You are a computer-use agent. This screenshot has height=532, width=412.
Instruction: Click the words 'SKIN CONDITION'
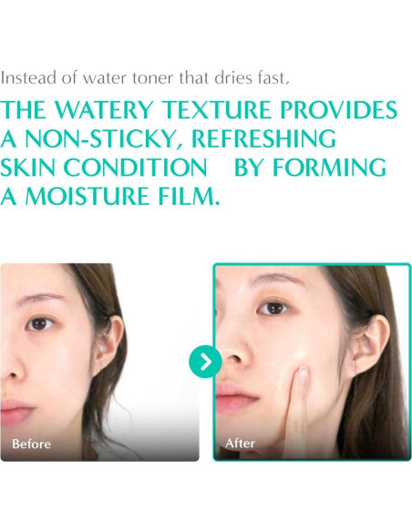[104, 168]
